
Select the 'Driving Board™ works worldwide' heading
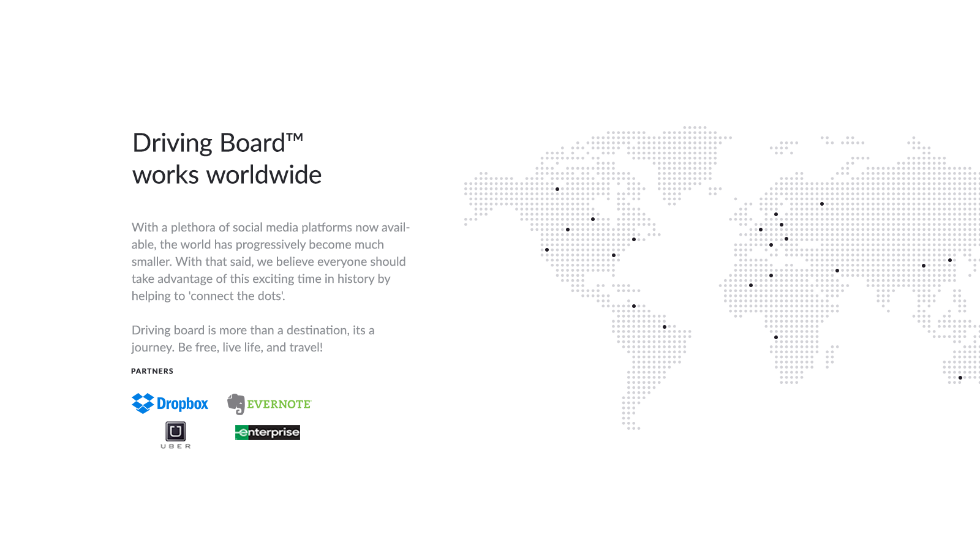tap(227, 159)
